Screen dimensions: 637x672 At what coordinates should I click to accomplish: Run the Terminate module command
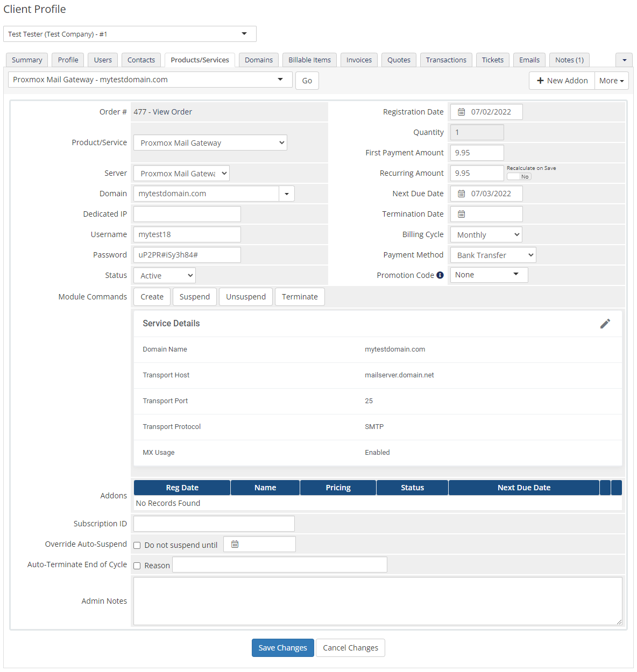300,297
